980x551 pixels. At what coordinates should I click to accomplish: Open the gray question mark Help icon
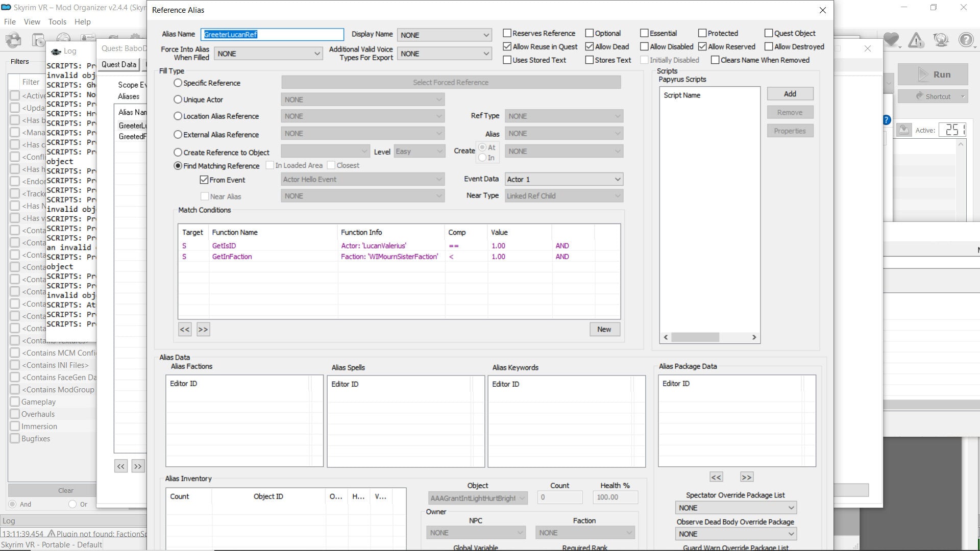click(966, 39)
